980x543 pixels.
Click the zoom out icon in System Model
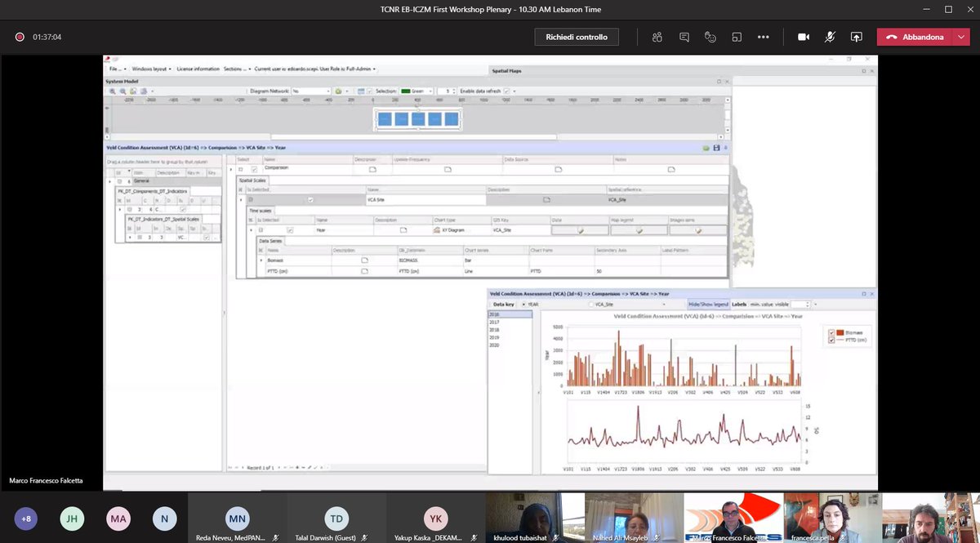[122, 91]
